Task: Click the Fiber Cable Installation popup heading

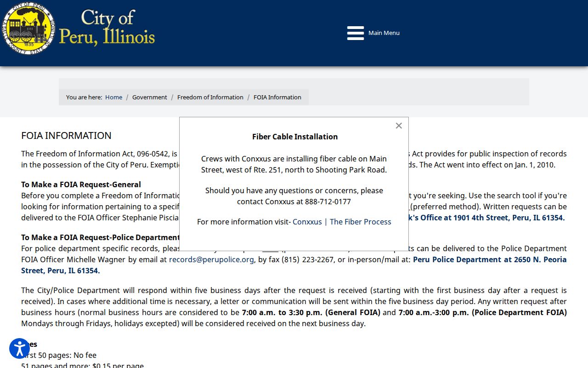Action: [295, 137]
